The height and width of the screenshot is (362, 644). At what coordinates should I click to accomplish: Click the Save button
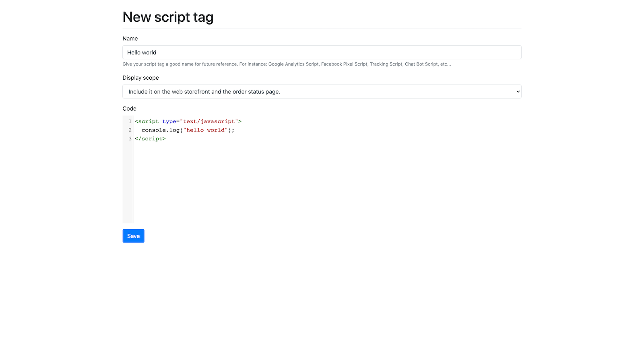point(133,236)
